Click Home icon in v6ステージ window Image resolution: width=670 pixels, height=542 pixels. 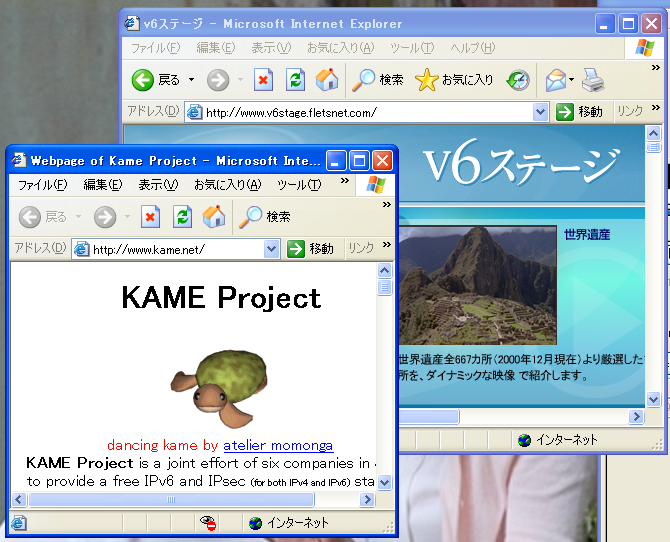[327, 80]
